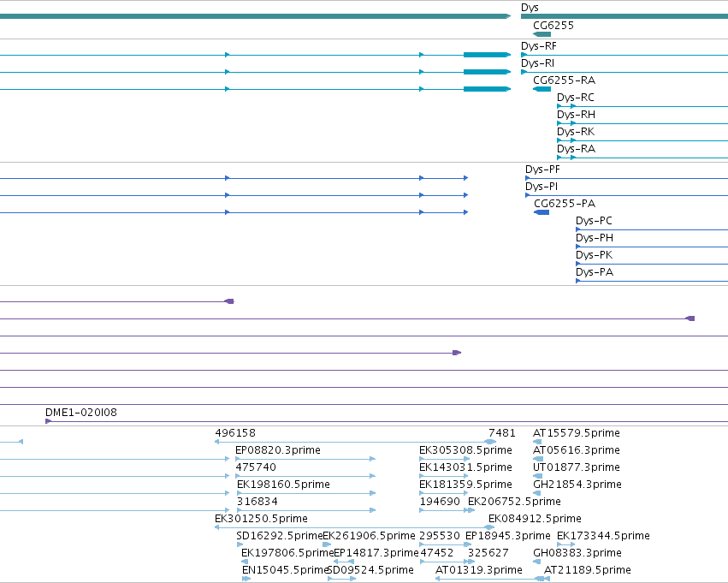
Task: Click EK181359.5prime EST label
Action: click(465, 485)
